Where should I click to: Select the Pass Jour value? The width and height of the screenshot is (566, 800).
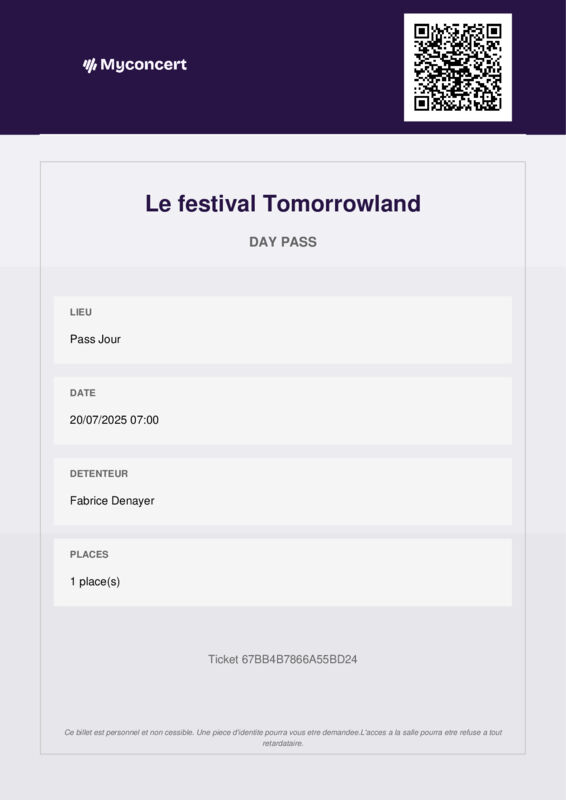pos(95,339)
